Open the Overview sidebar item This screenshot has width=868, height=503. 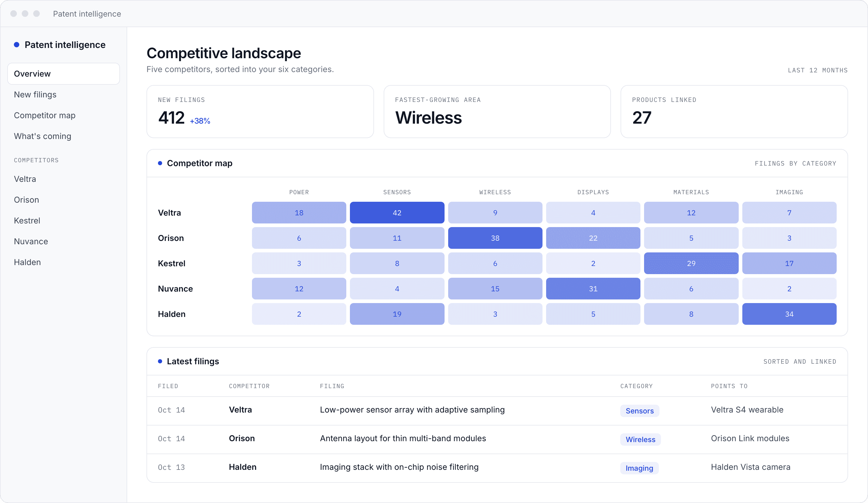[x=63, y=74]
